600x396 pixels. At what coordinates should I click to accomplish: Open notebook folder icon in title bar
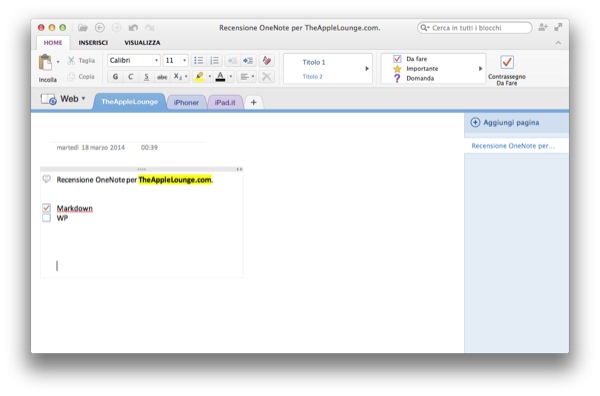point(83,28)
